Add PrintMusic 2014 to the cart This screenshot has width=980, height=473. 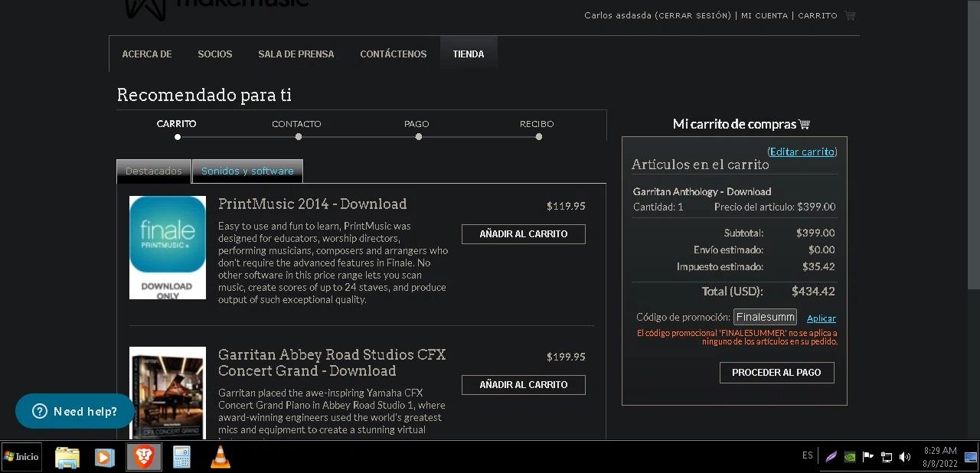[524, 234]
